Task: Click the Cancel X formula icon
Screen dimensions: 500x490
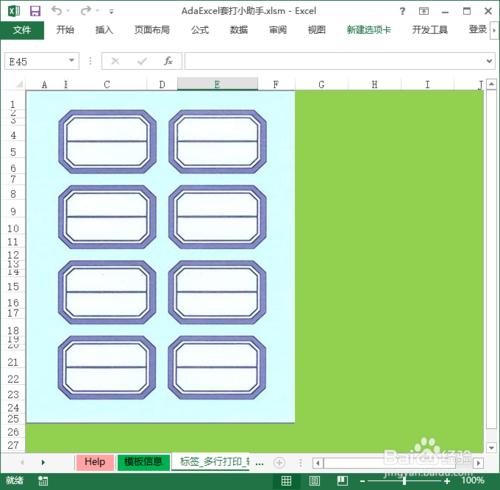Action: point(115,61)
